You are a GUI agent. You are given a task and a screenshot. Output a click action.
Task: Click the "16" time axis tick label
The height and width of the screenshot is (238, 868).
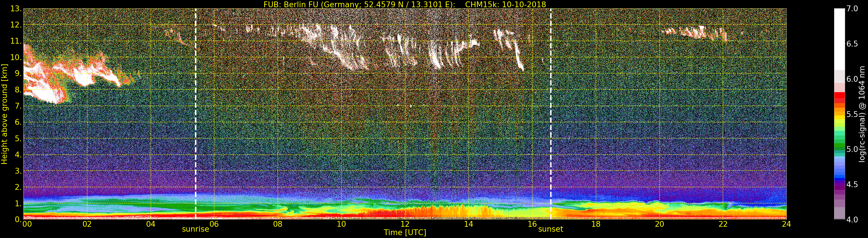tap(532, 224)
